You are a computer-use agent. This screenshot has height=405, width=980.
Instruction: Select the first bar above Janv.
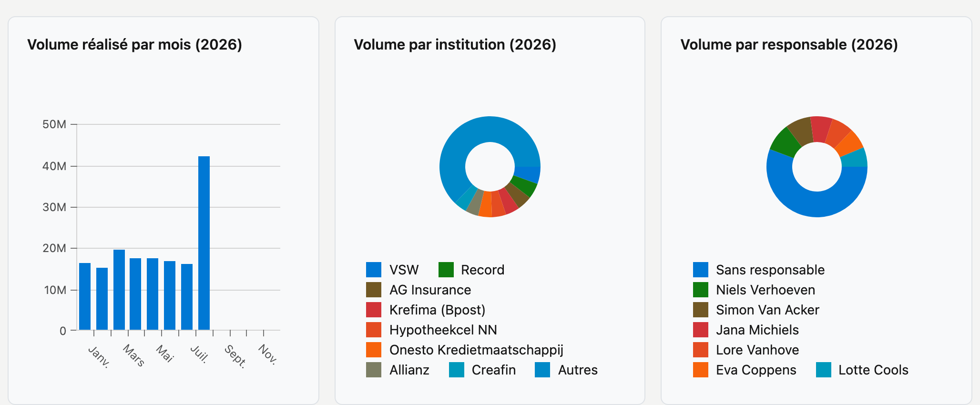[85, 296]
